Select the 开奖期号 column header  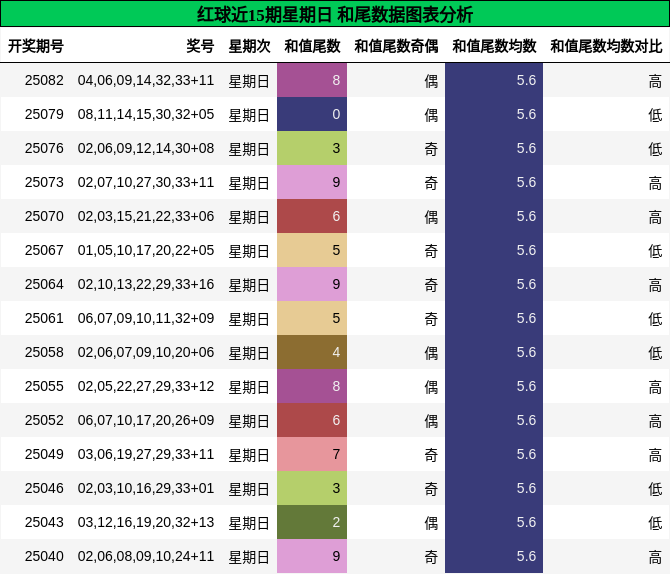click(x=36, y=46)
